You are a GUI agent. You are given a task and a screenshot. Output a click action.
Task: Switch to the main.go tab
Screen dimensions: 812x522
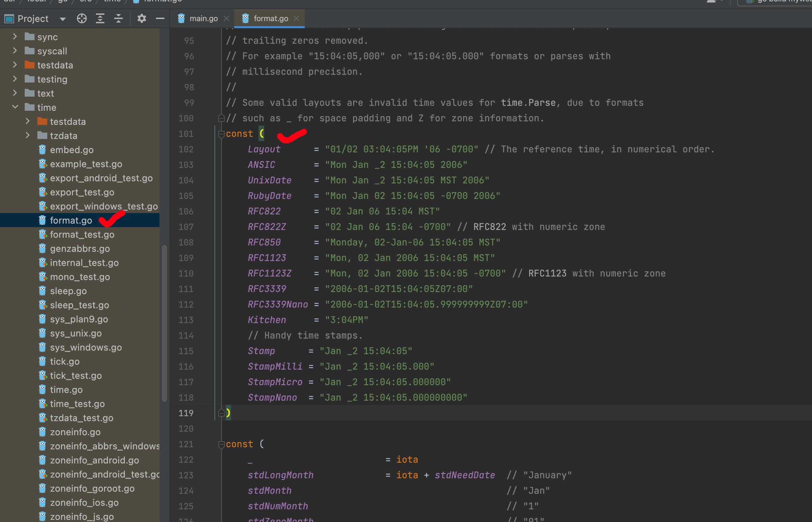[x=203, y=18]
